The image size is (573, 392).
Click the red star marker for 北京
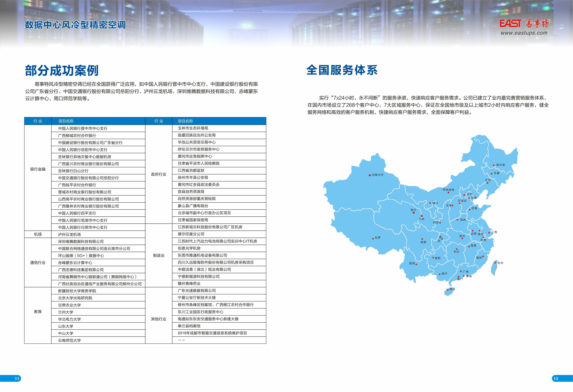[464, 195]
